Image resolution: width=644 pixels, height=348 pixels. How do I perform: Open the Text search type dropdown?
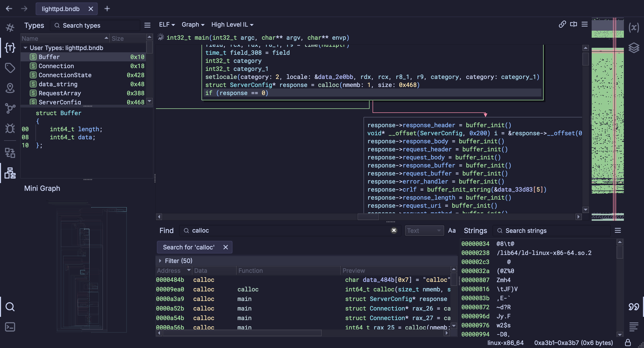coord(424,231)
